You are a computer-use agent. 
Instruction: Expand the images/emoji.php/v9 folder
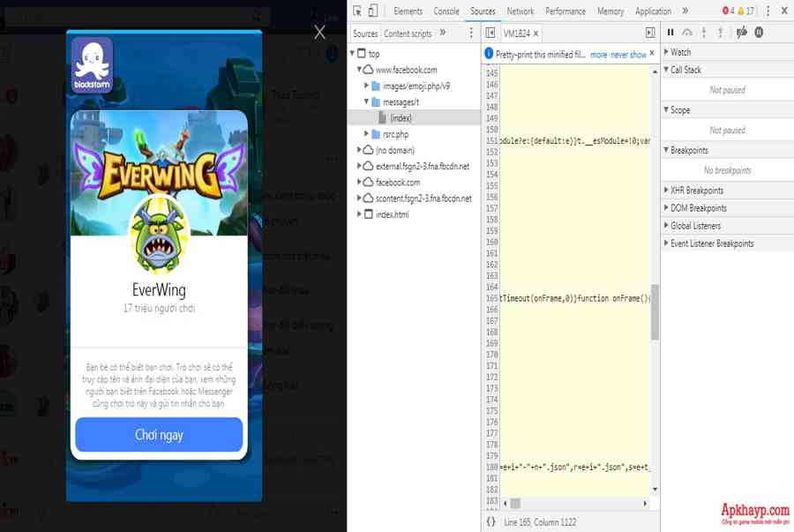point(366,86)
